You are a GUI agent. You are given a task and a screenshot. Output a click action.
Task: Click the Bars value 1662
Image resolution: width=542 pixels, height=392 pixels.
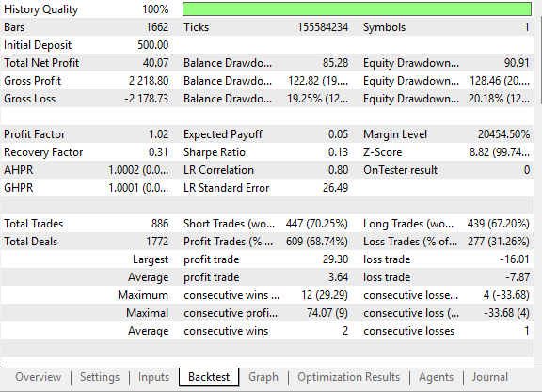(157, 27)
